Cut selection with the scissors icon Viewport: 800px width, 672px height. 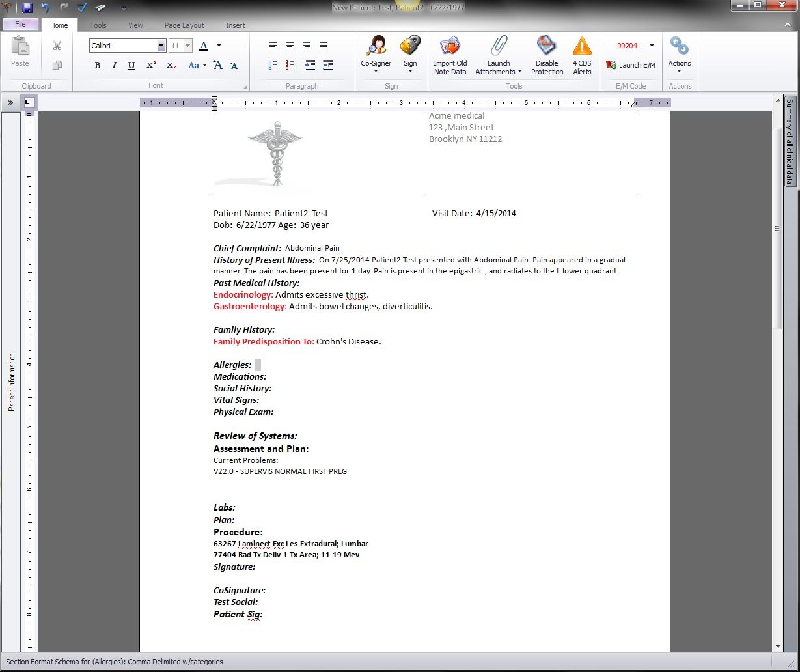57,46
